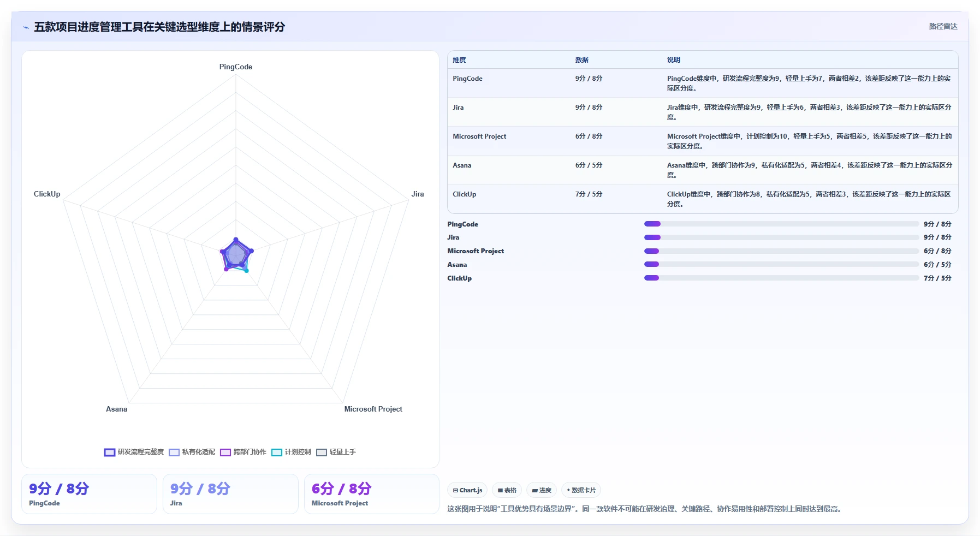980x536 pixels.
Task: Click the Jira progress bar
Action: [x=781, y=237]
